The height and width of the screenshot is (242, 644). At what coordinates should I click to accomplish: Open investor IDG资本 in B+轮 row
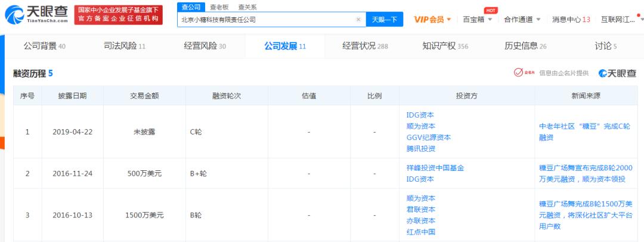click(x=420, y=179)
